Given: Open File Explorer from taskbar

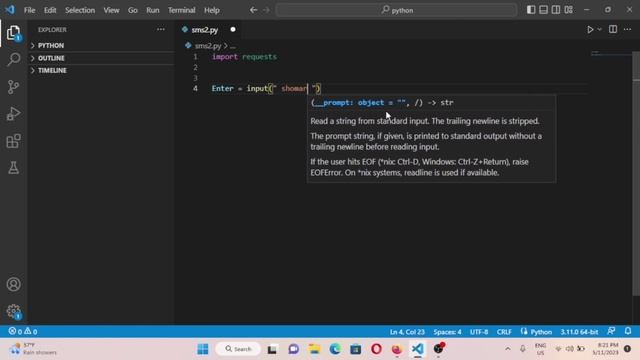Looking at the screenshot, I should (x=314, y=349).
